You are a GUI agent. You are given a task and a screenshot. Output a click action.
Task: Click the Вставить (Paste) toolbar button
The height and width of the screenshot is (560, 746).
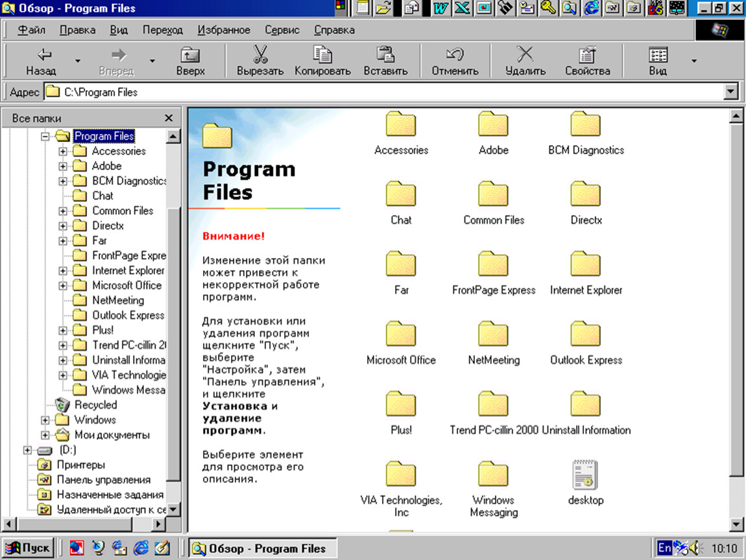pyautogui.click(x=385, y=62)
